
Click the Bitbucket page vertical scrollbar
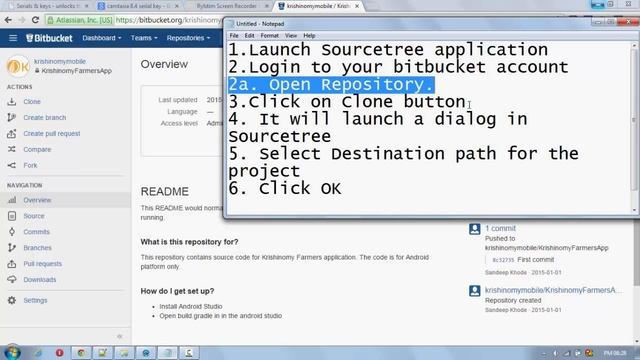pyautogui.click(x=637, y=253)
